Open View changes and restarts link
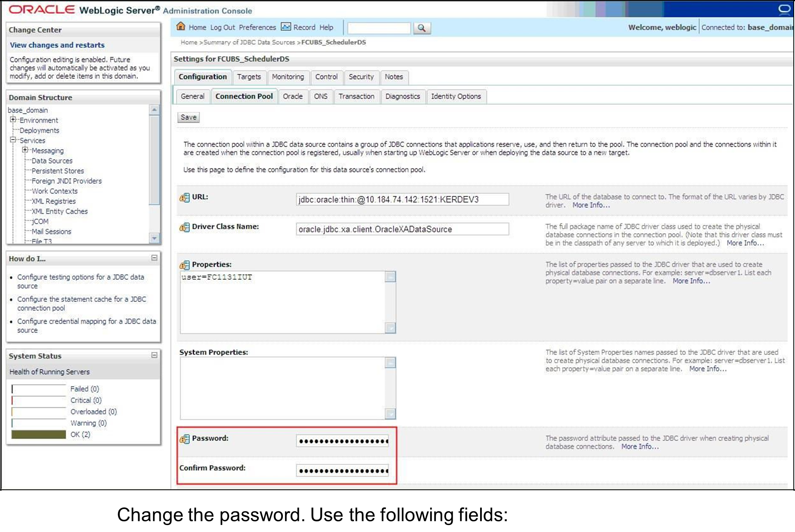 pos(57,45)
